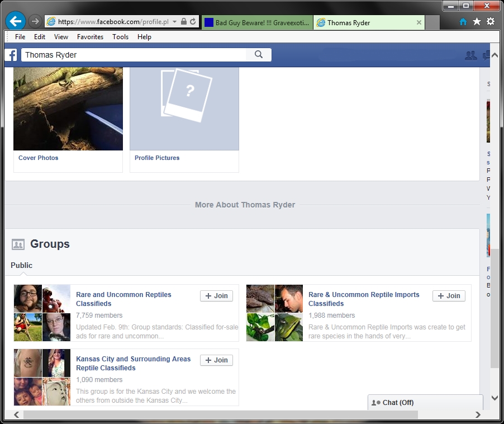Maximize the browser window
The height and width of the screenshot is (424, 504).
466,6
